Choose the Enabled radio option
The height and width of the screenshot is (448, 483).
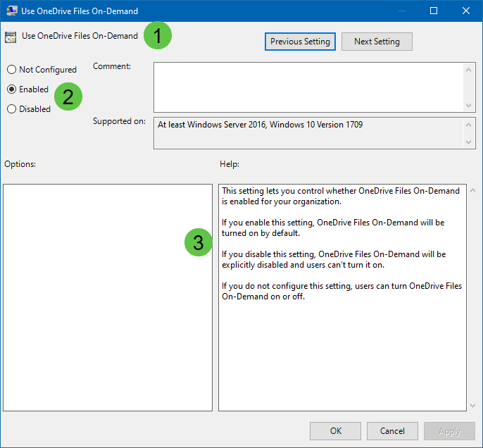11,89
